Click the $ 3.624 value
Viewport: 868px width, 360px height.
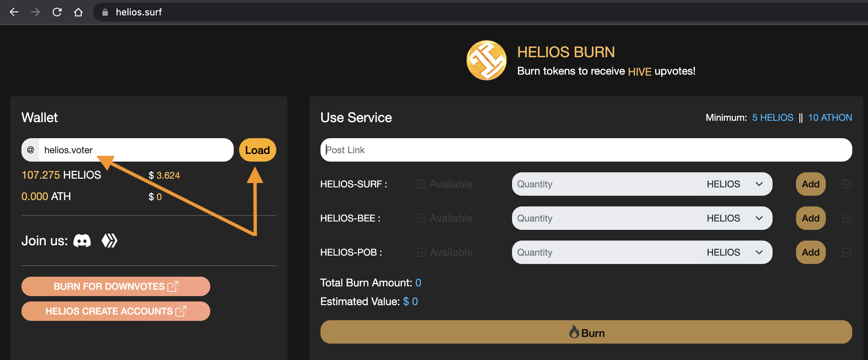click(x=164, y=175)
